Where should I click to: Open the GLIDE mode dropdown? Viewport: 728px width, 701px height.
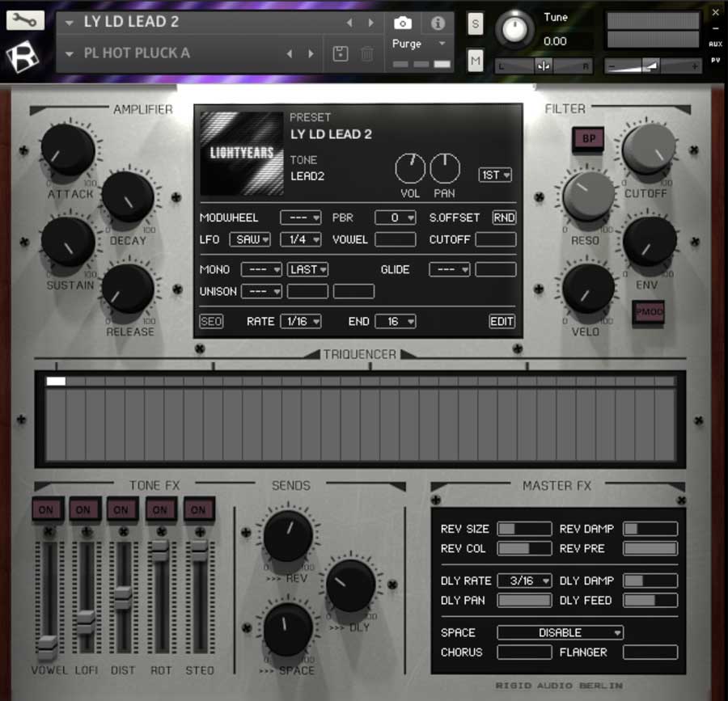pyautogui.click(x=450, y=269)
